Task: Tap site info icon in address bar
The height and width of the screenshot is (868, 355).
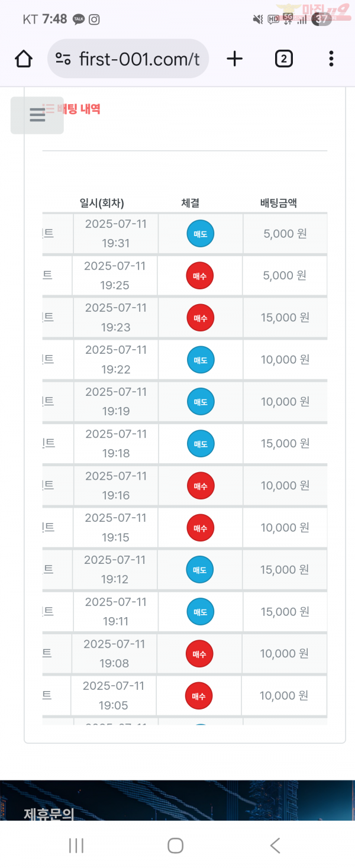Action: click(63, 59)
